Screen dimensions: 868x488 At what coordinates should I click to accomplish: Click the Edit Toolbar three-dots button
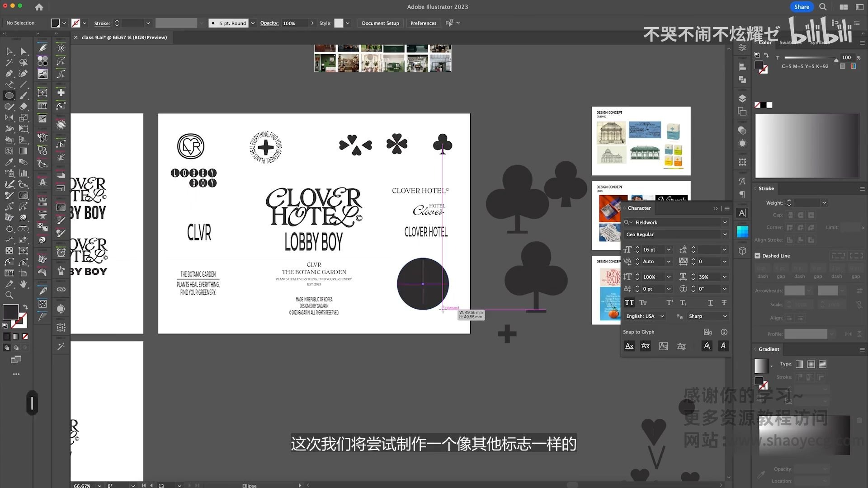tap(16, 374)
